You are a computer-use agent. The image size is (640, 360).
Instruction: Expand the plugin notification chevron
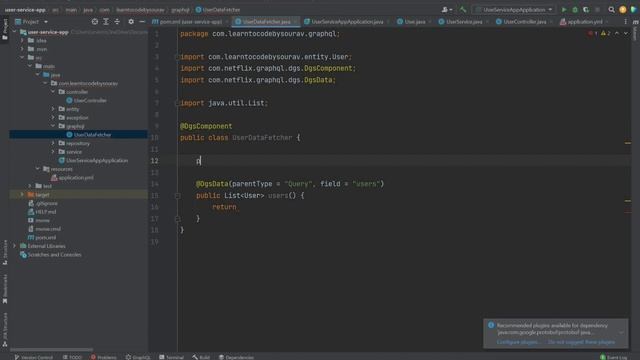pyautogui.click(x=621, y=333)
